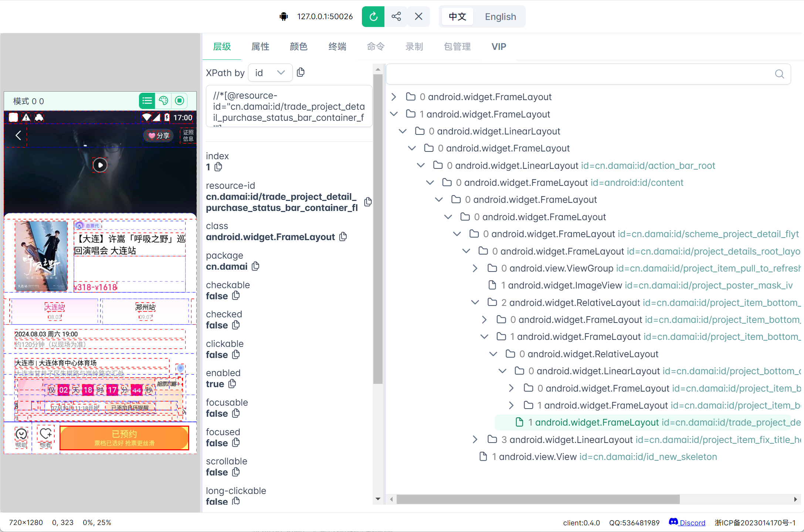Switch language to 中文
The height and width of the screenshot is (532, 804).
pyautogui.click(x=457, y=17)
